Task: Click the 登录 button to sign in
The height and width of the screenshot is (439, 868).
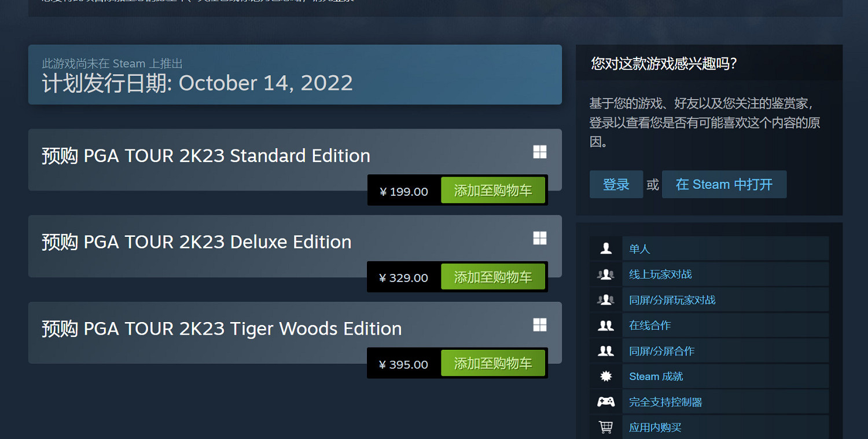Action: (616, 184)
